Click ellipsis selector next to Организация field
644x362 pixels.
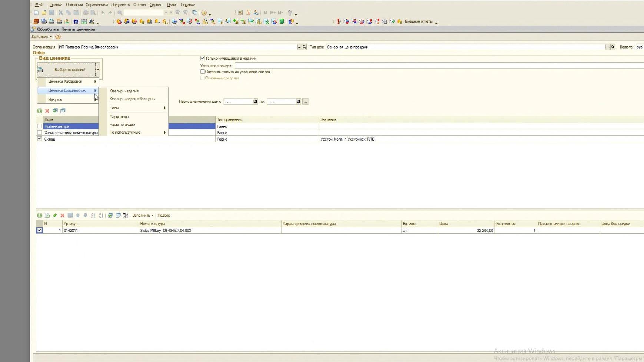[299, 47]
